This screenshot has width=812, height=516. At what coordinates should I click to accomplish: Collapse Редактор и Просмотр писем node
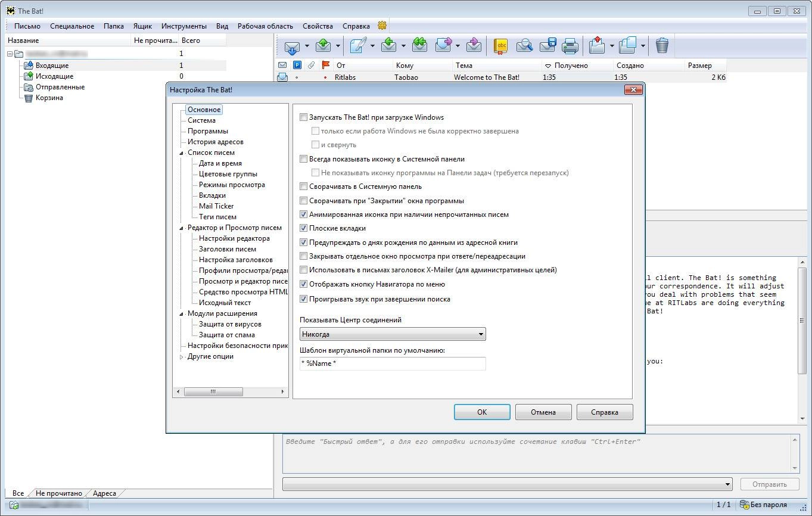pyautogui.click(x=182, y=228)
